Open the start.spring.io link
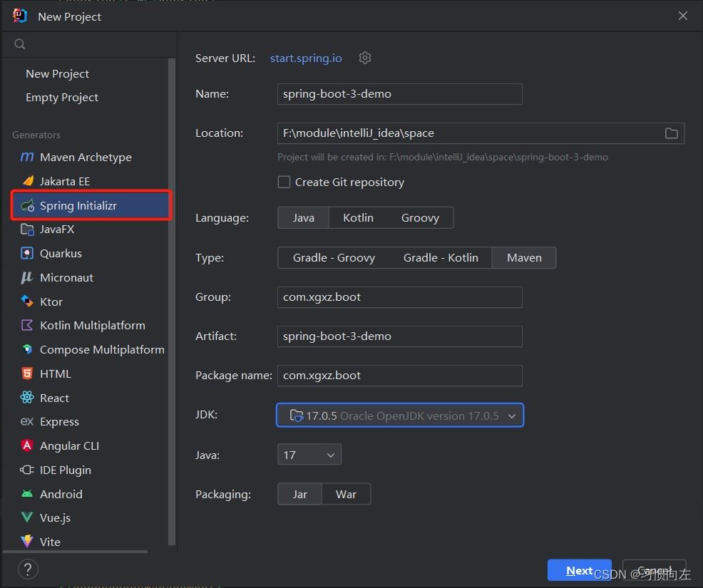Image resolution: width=703 pixels, height=588 pixels. (x=306, y=58)
